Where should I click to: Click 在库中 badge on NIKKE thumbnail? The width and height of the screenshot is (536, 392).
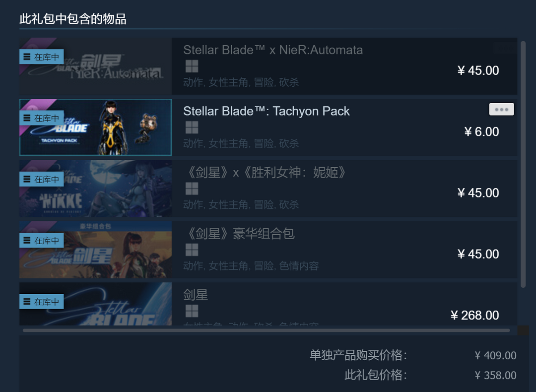41,179
